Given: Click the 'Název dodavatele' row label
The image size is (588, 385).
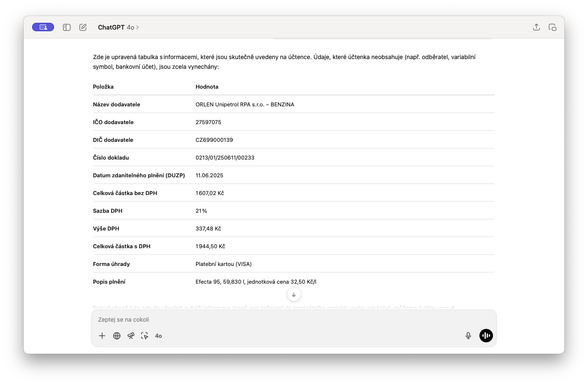Looking at the screenshot, I should point(117,104).
